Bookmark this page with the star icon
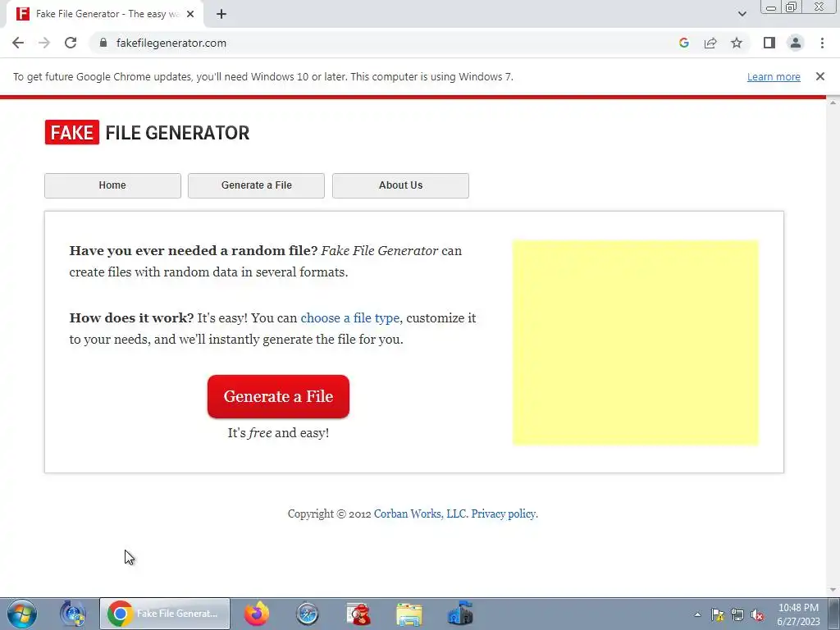840x630 pixels. tap(737, 43)
